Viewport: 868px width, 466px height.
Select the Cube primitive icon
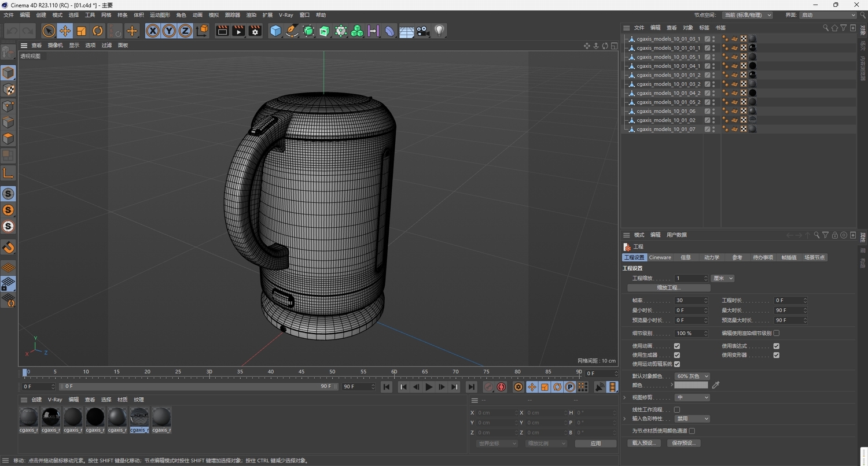tap(275, 31)
